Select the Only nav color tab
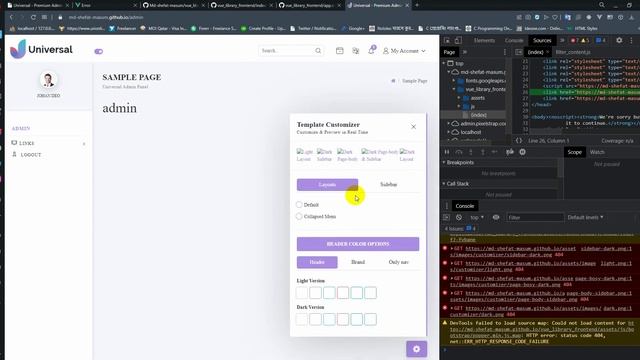Image resolution: width=640 pixels, height=360 pixels. [398, 262]
